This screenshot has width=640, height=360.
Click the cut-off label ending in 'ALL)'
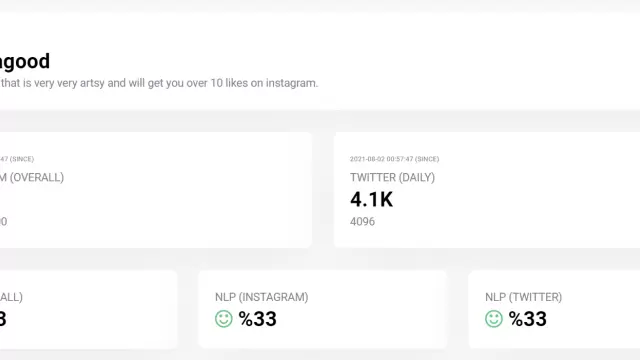(11, 297)
